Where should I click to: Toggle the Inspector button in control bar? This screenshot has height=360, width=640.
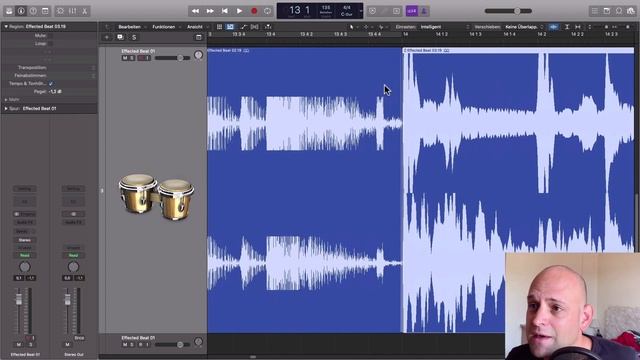(21, 11)
